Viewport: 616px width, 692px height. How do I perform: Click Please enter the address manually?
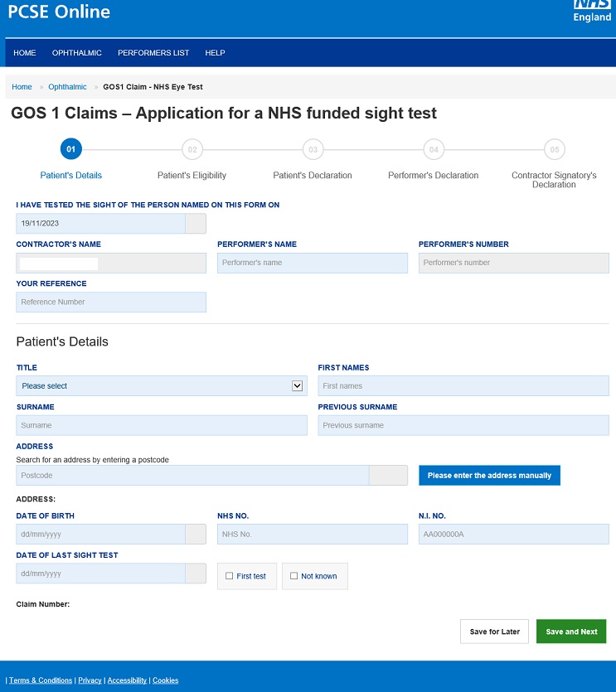489,476
